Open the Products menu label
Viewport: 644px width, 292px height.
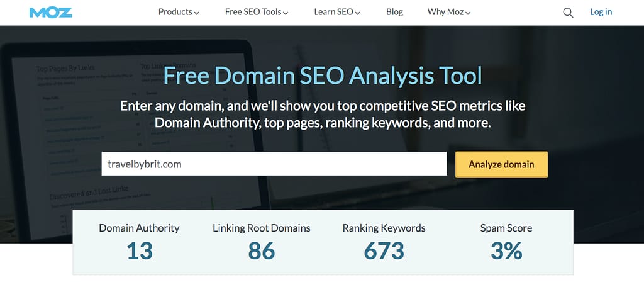point(175,12)
